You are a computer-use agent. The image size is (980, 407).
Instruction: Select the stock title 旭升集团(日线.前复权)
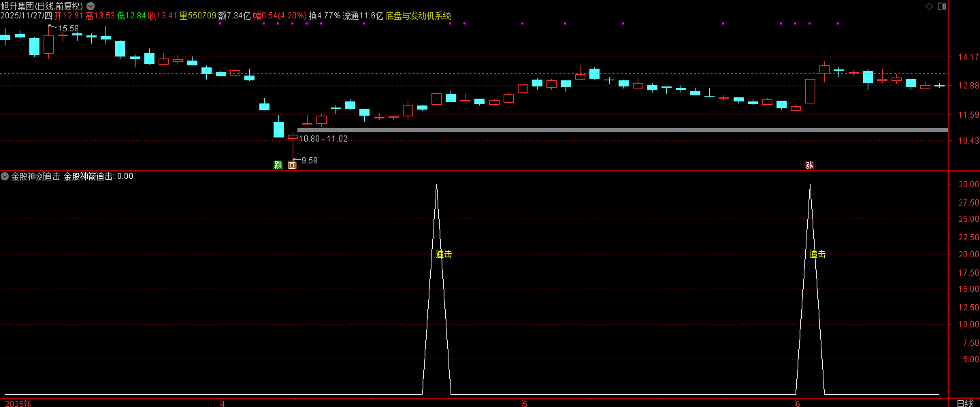click(42, 5)
